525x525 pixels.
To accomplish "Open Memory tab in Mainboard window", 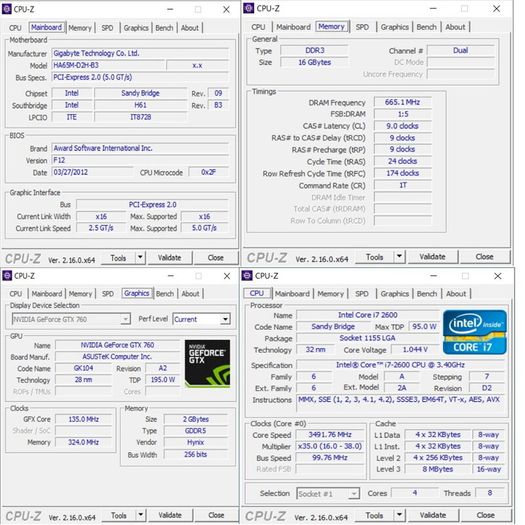I will (80, 28).
